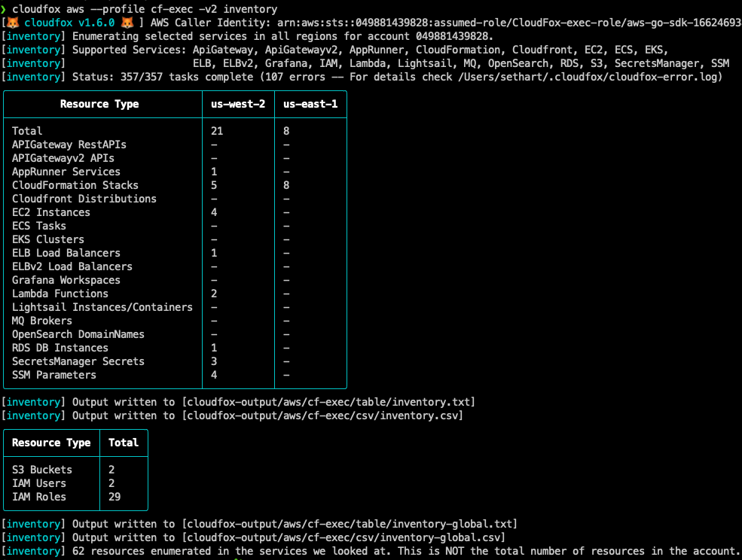Viewport: 742px width, 560px height.
Task: Select the S3 Buckets row label
Action: 42,470
